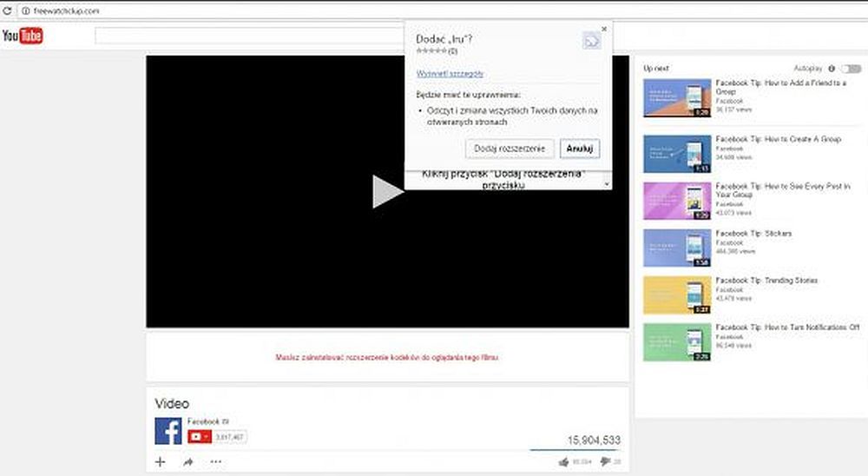
Task: Click the subscriber count next to subscribe
Action: [230, 437]
